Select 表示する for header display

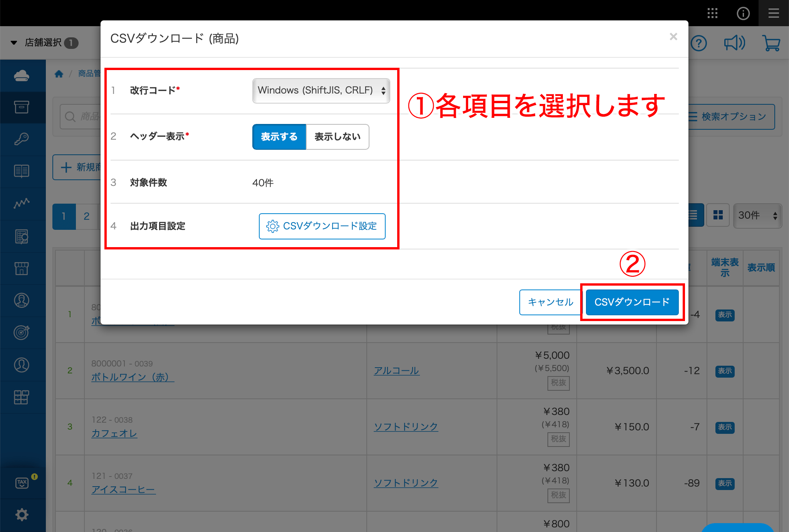tap(279, 137)
